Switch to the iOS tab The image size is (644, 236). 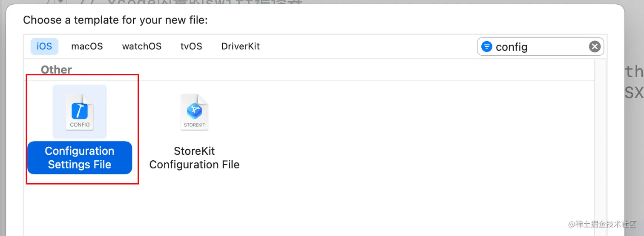(x=44, y=46)
